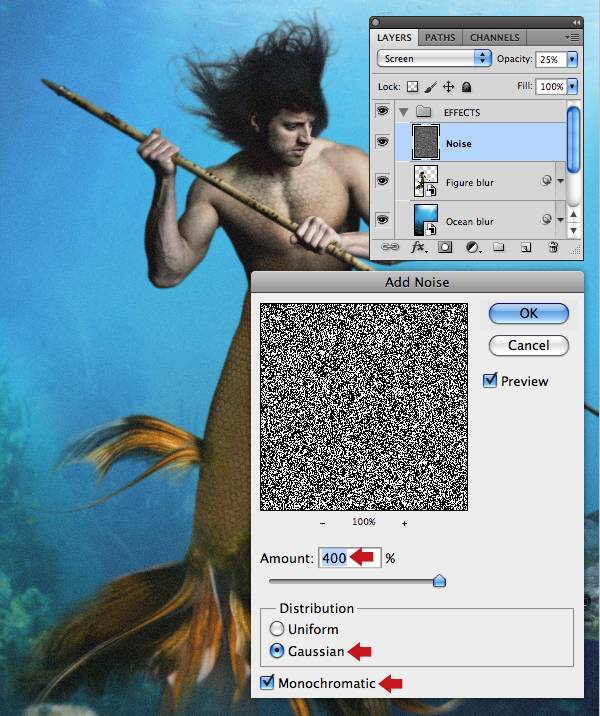Open the fx layer style menu

pyautogui.click(x=419, y=247)
